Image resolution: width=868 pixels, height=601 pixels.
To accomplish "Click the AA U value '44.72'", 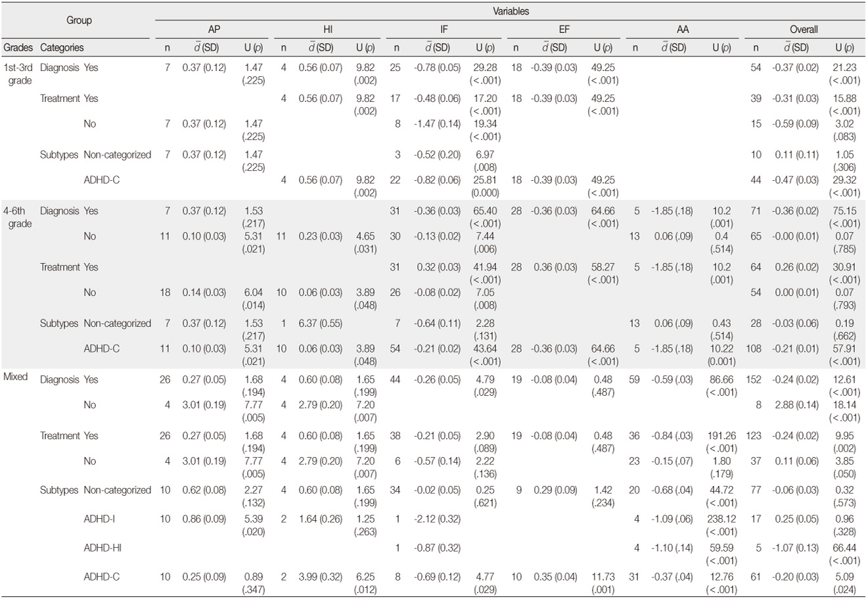I will (723, 491).
